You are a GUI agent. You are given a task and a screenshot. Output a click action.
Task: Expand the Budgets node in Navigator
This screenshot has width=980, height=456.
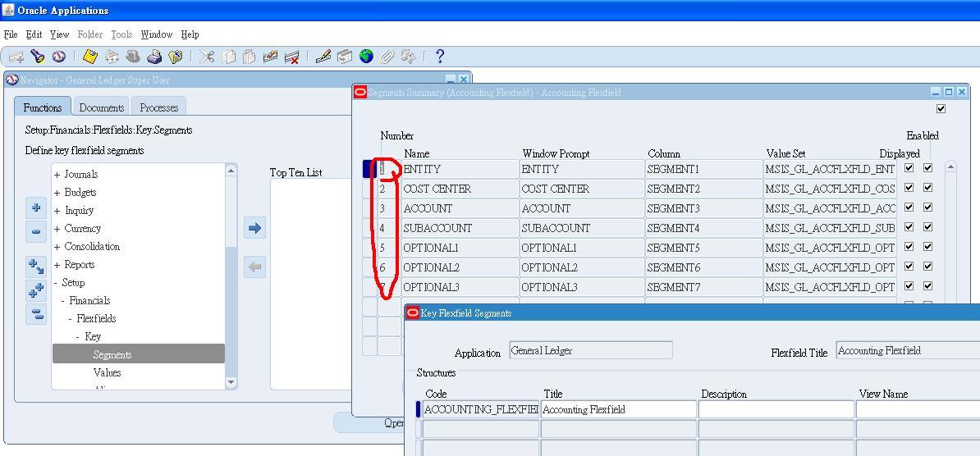[57, 193]
